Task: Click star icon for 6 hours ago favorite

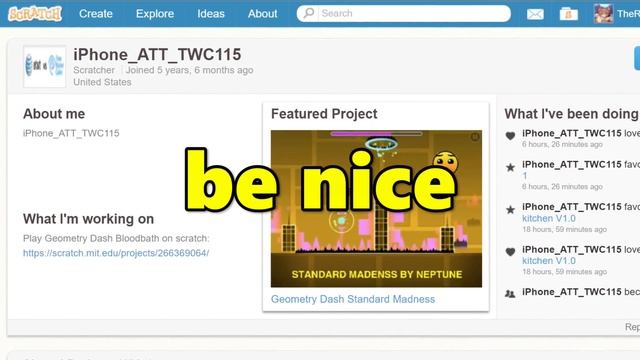Action: pos(510,167)
